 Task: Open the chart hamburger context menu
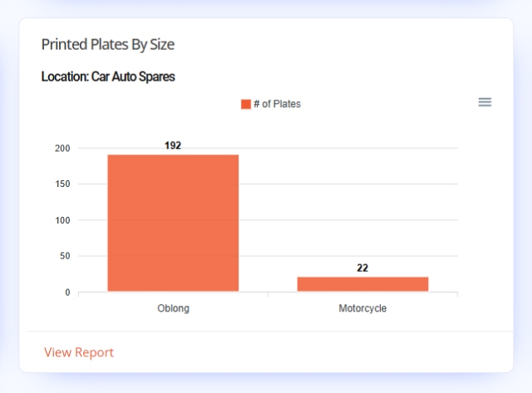[485, 102]
